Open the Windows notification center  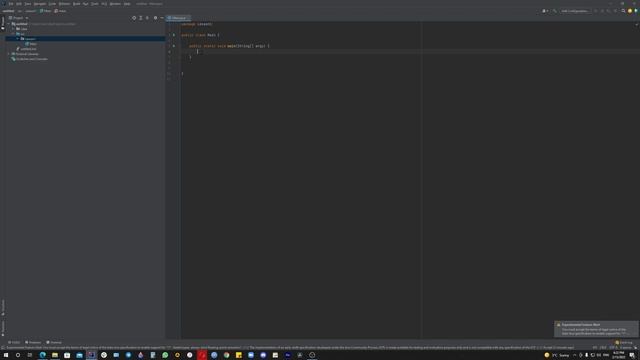(x=632, y=355)
